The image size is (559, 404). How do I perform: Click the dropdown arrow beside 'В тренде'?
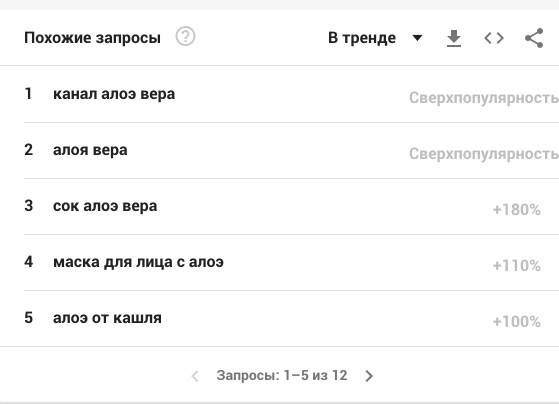coord(417,38)
